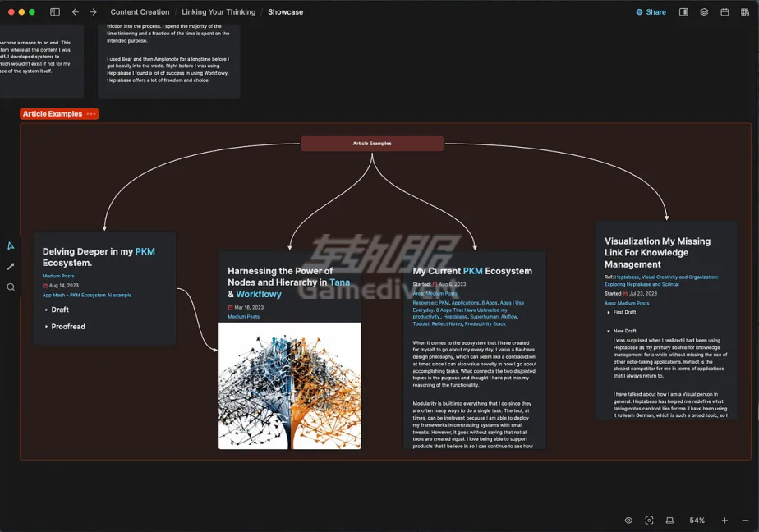
Task: Select the arrow connector tool
Action: click(x=11, y=267)
